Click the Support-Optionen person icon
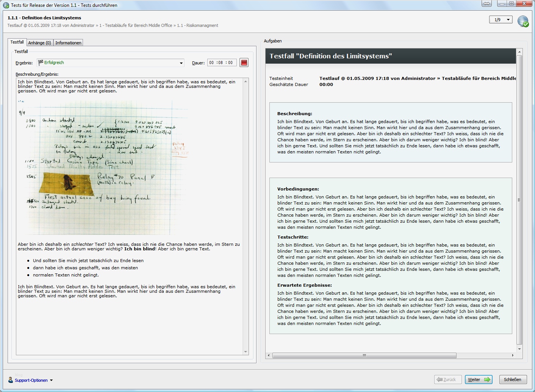The height and width of the screenshot is (392, 535). [11, 380]
